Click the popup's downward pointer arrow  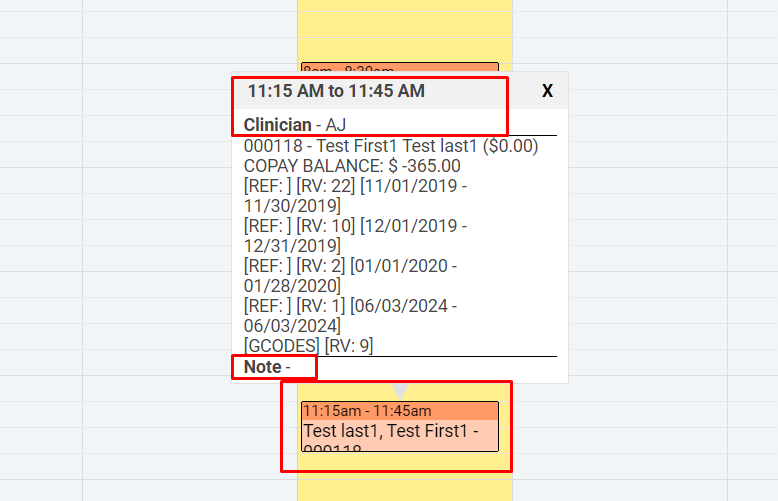click(400, 391)
